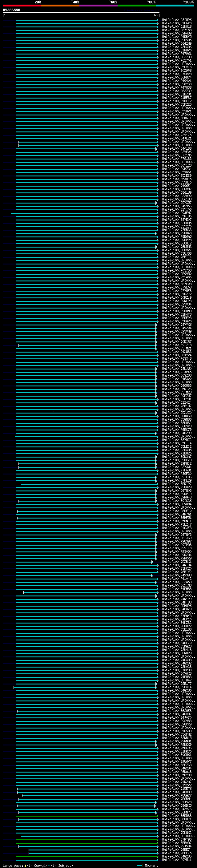Viewport: 197px width, 868px height.
Task: Select hit label UniRef100_Q4N1P9
Action: click(176, 599)
